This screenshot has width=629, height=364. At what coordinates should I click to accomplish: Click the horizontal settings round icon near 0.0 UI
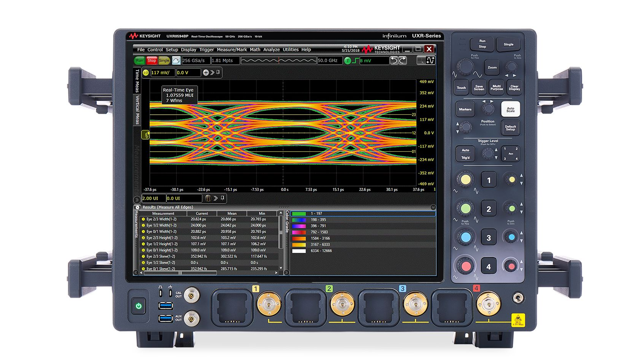pos(208,198)
